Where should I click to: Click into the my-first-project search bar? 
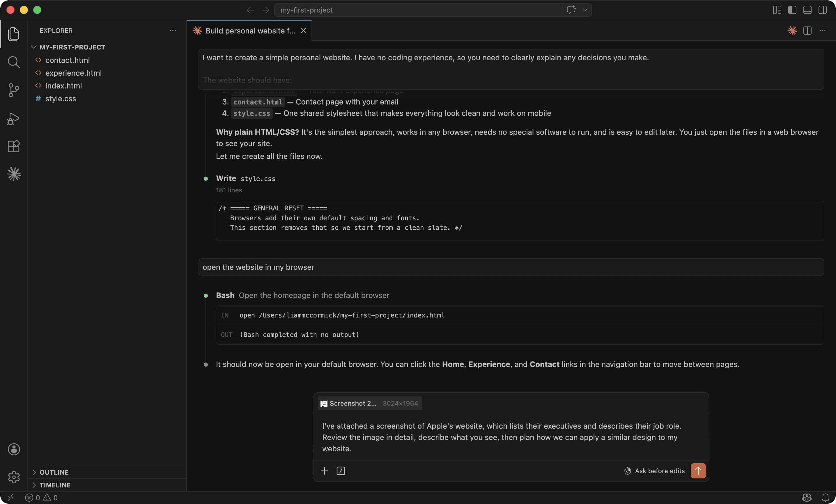click(417, 10)
